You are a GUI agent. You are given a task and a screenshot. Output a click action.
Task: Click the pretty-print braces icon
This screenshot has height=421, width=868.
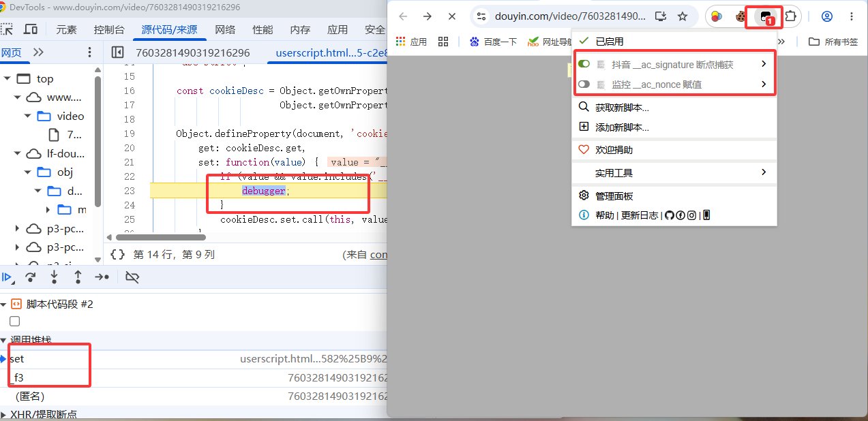click(117, 254)
